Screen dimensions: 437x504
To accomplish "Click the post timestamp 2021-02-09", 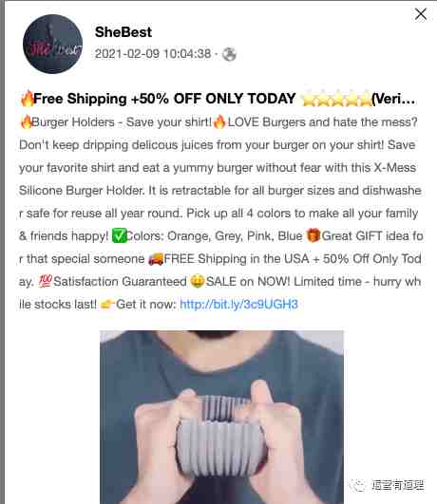I will point(153,54).
